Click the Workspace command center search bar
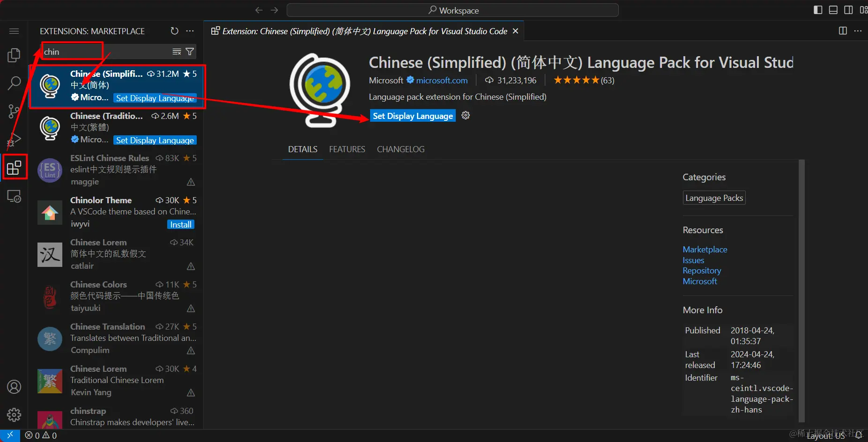 (x=453, y=10)
